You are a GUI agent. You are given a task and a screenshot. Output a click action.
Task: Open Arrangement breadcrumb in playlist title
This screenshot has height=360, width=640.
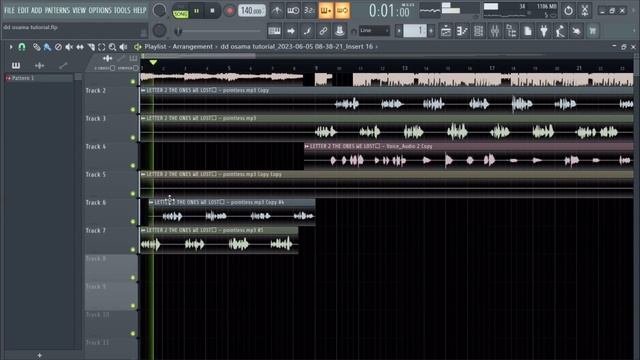point(192,47)
